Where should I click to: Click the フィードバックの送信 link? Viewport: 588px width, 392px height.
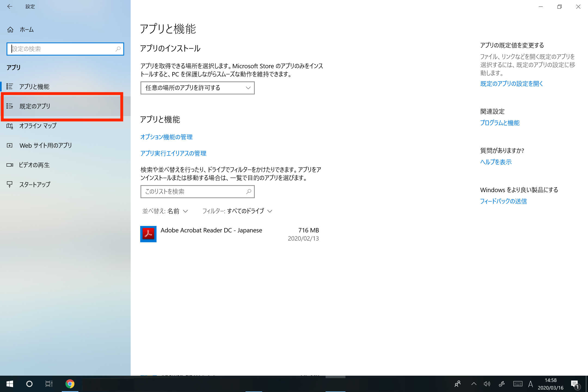pos(503,201)
